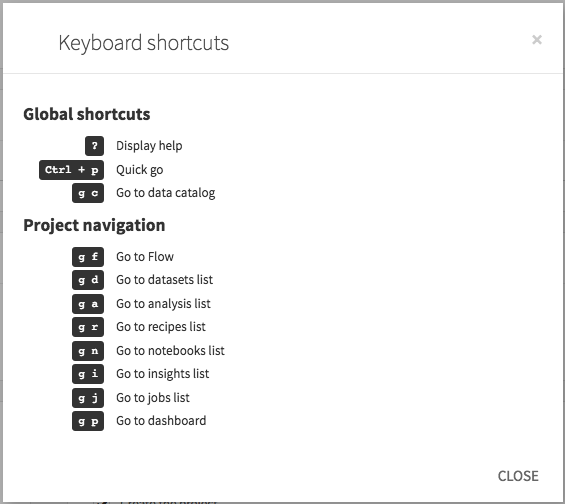Click the g r shortcut badge

88,327
